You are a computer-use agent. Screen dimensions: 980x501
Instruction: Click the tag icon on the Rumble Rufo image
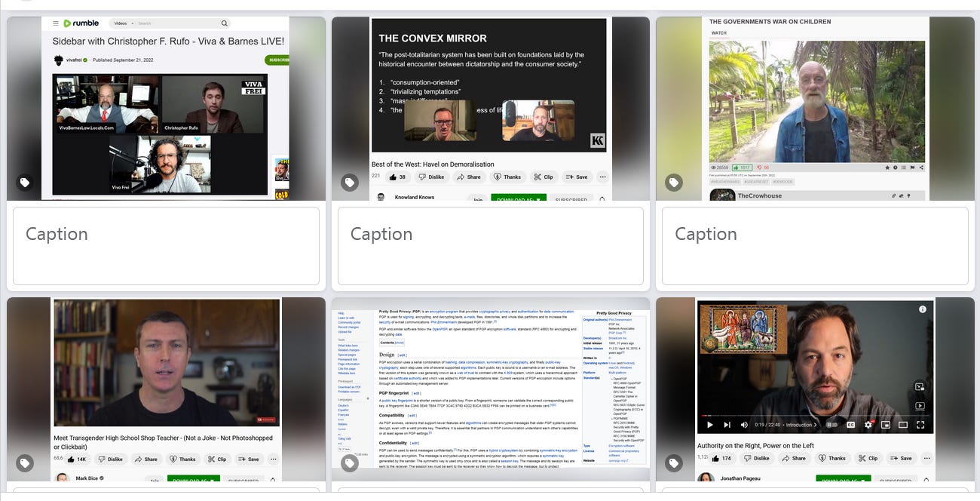[x=25, y=183]
